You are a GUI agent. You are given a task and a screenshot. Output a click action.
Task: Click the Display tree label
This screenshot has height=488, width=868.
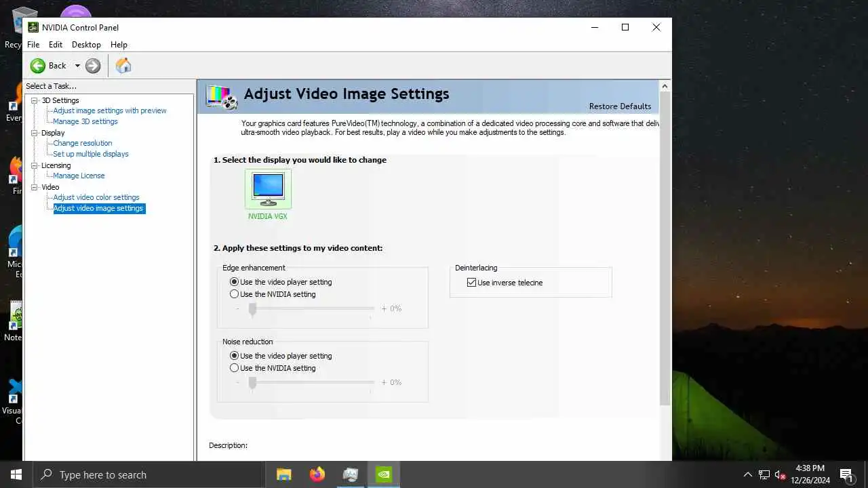[53, 133]
